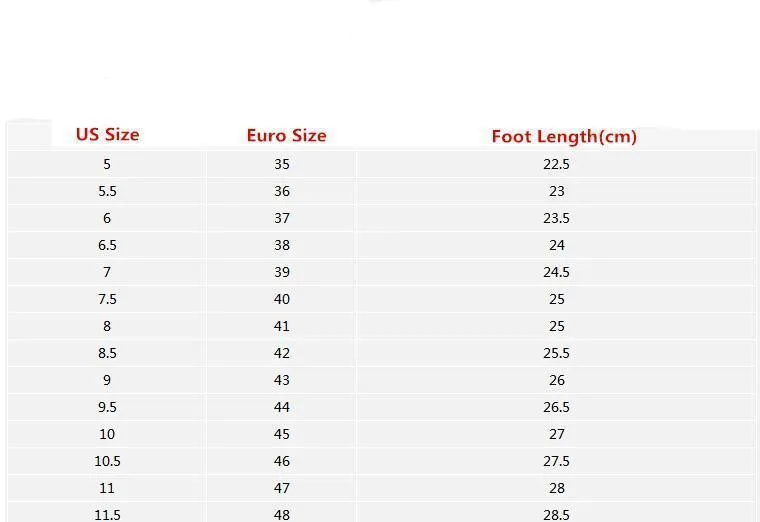
Task: Select the 25.5 foot length cell
Action: [556, 353]
